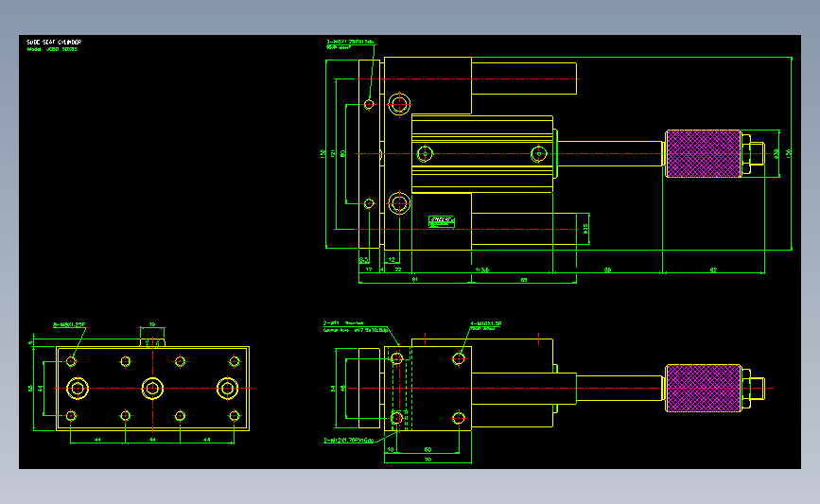820x504 pixels.
Task: Select the green Model line under the title
Action: coord(52,49)
